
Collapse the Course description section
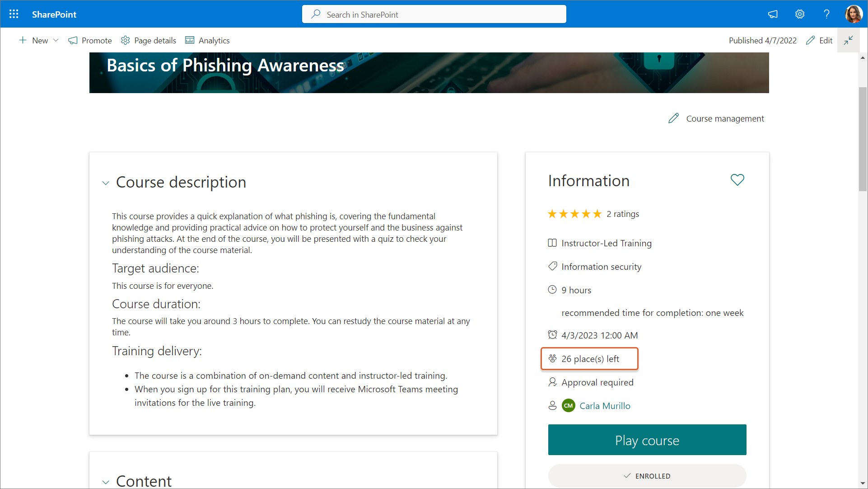106,183
